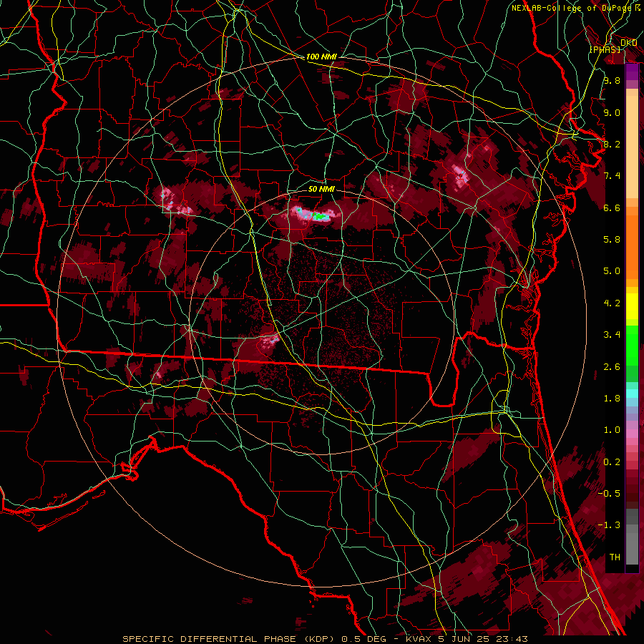644x644 pixels.
Task: Pick the cyan swatch on the color scale
Action: pos(632,394)
